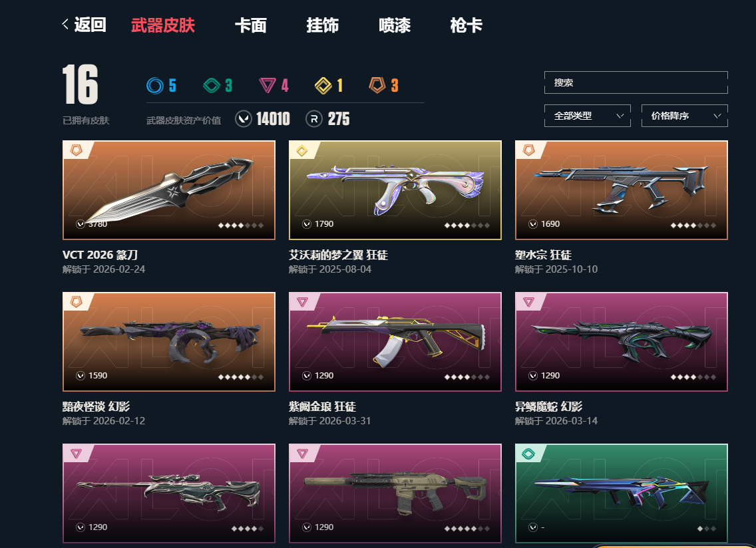Viewport: 756px width, 548px height.
Task: Click into the 搜索 search field
Action: [x=636, y=82]
